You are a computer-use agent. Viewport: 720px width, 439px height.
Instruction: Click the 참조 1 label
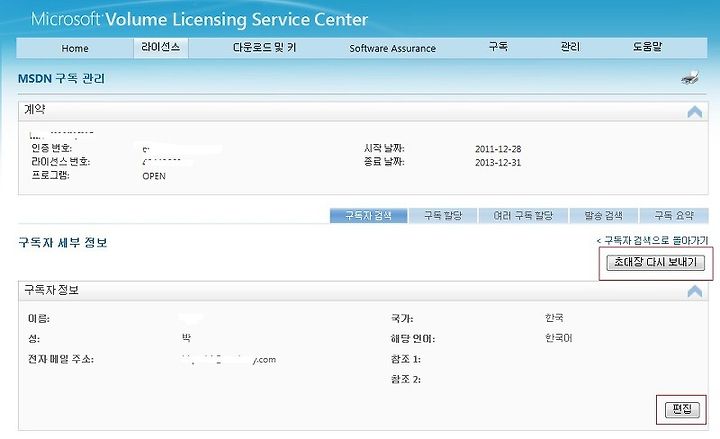click(405, 359)
